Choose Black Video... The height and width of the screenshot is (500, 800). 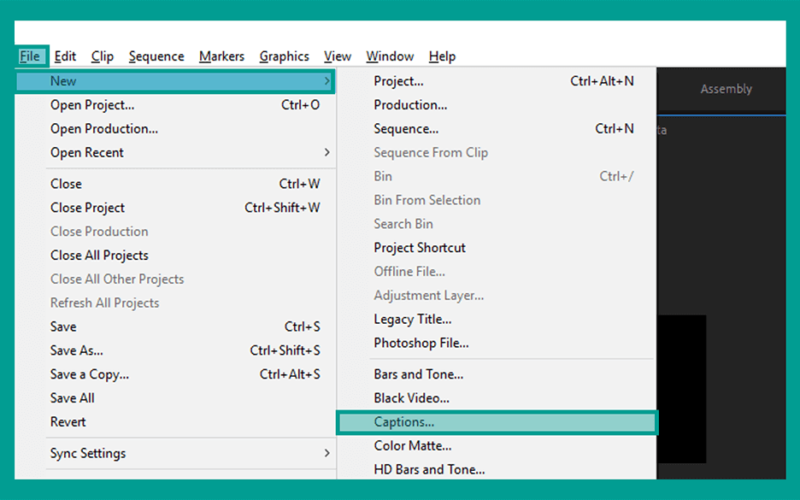pos(496,398)
